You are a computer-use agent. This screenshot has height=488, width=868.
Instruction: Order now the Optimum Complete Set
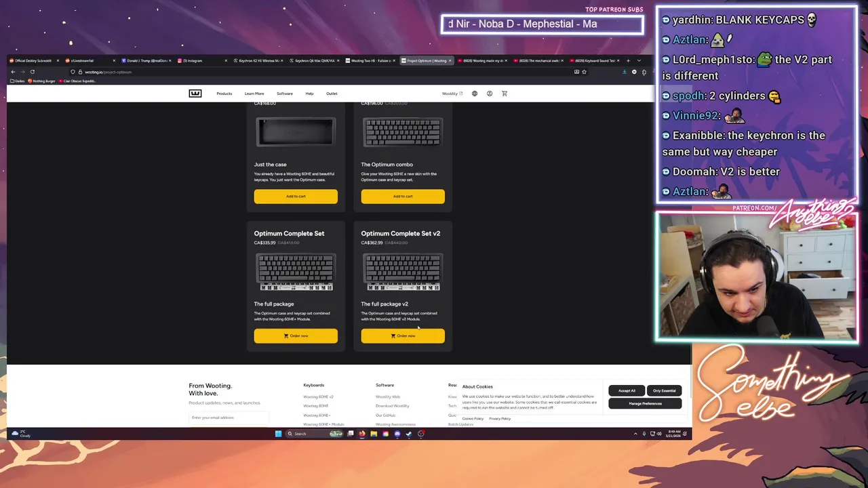coord(296,336)
